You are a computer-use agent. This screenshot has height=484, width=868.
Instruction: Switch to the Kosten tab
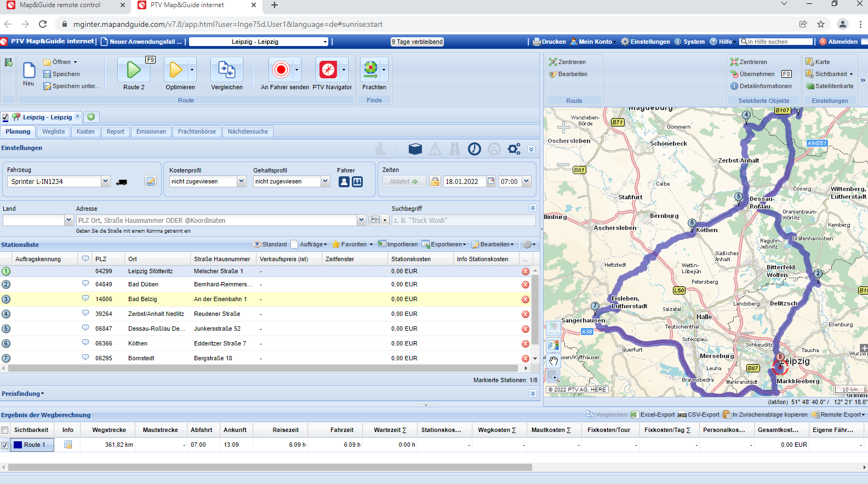(x=85, y=131)
